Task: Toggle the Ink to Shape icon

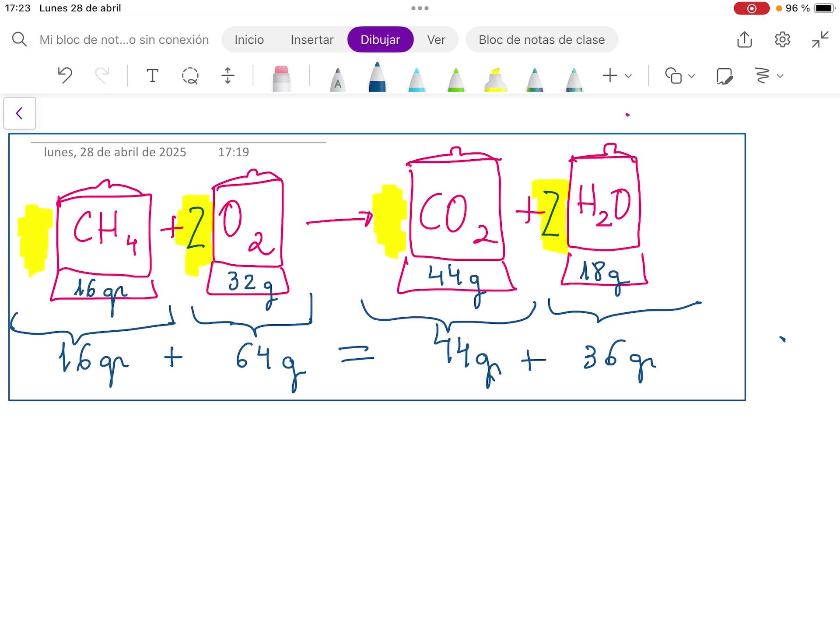Action: [x=724, y=76]
